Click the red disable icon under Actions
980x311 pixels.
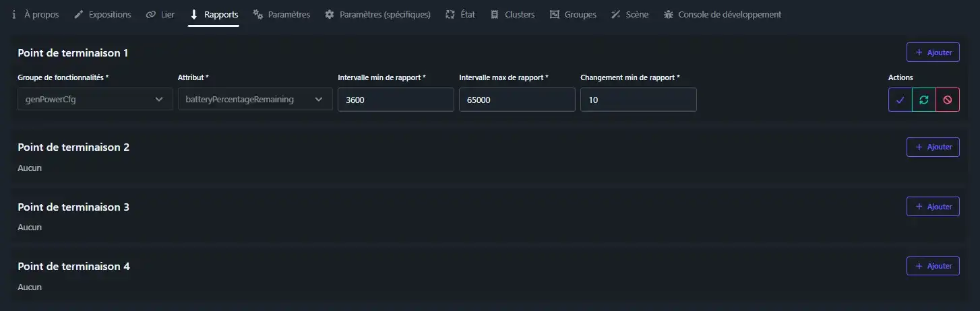pyautogui.click(x=947, y=100)
